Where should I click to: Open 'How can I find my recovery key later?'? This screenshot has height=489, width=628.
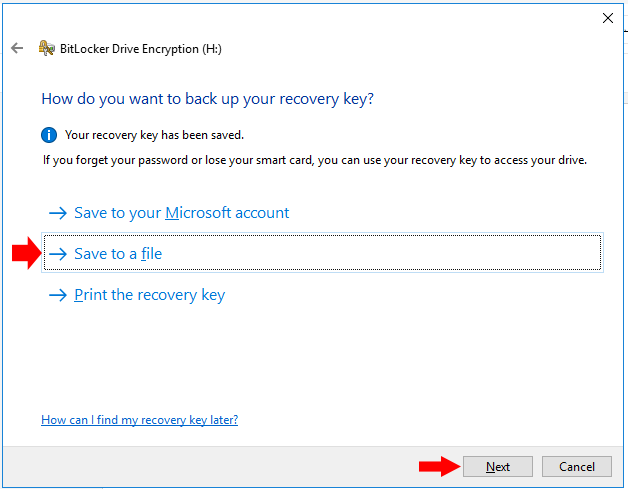point(139,420)
